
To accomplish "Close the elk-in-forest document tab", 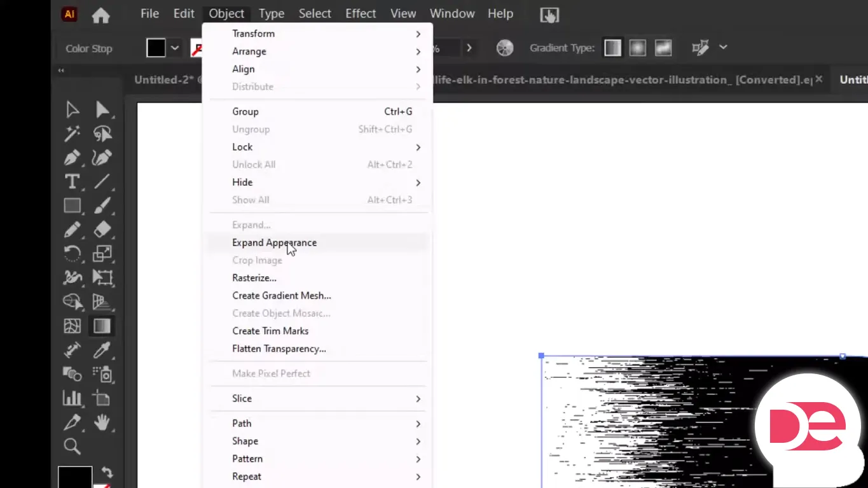I will tap(819, 79).
